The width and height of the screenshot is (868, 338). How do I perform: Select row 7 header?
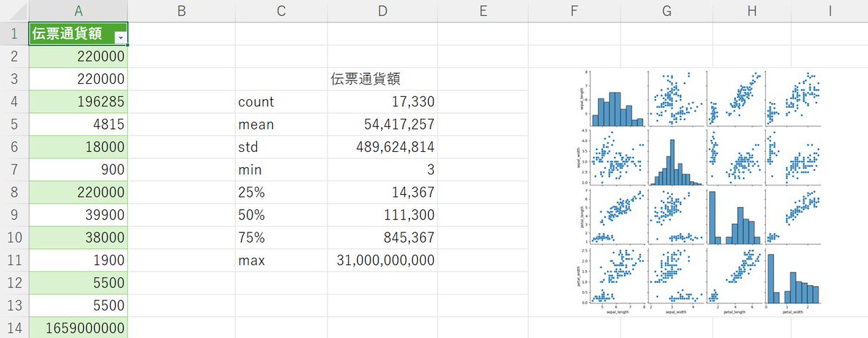[14, 169]
